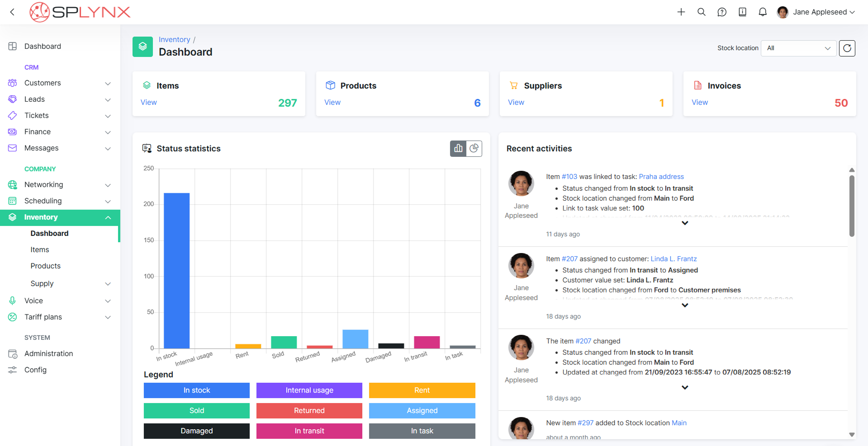Open the Stock location dropdown
868x446 pixels.
click(798, 48)
